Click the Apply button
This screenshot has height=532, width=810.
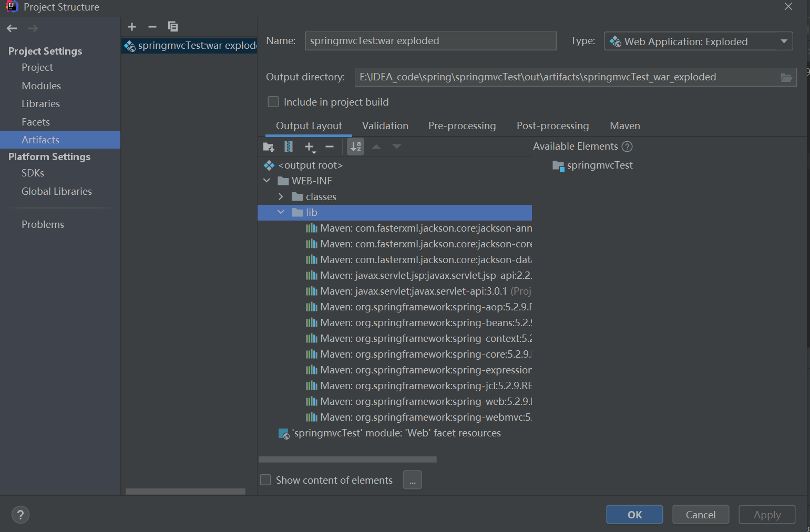click(x=767, y=515)
